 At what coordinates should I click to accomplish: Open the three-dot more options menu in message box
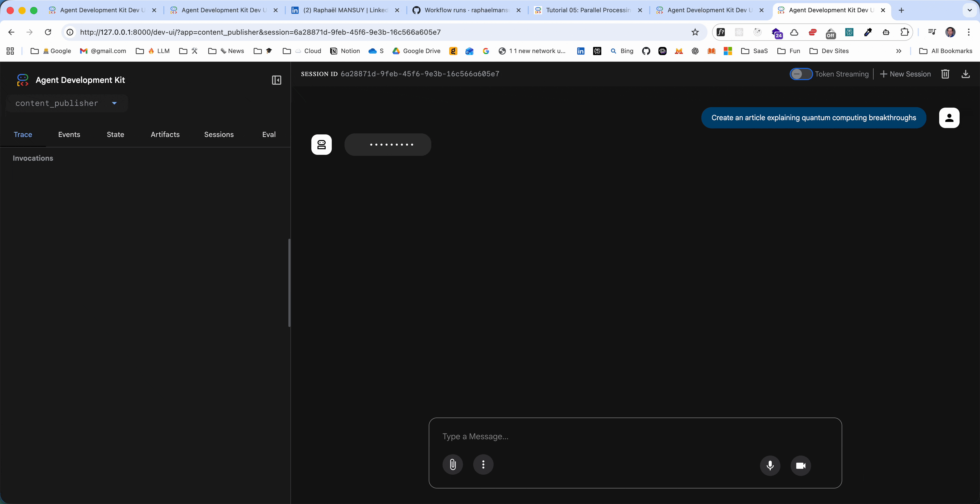tap(483, 464)
